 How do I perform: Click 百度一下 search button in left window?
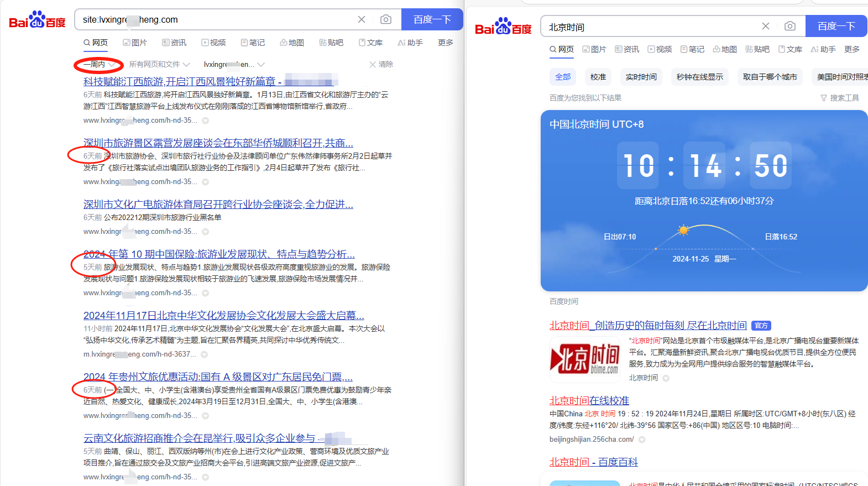coord(432,19)
